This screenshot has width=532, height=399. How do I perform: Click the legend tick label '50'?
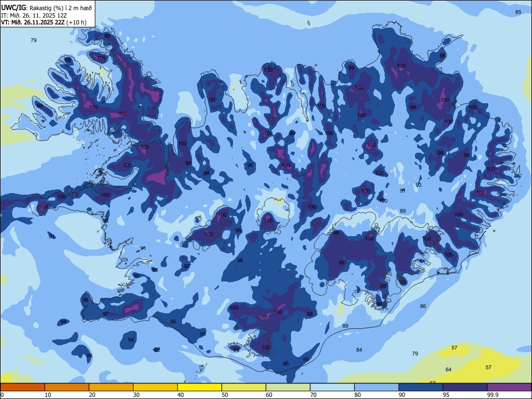[225, 395]
